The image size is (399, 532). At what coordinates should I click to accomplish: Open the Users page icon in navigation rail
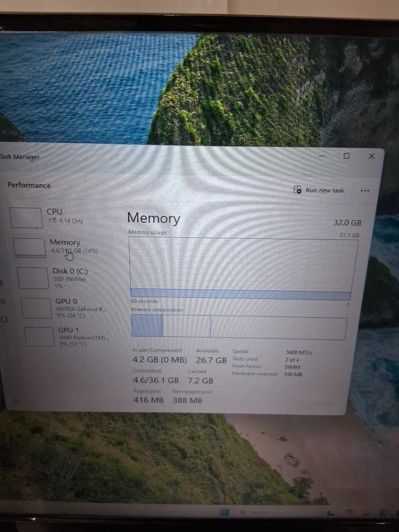tap(2, 283)
